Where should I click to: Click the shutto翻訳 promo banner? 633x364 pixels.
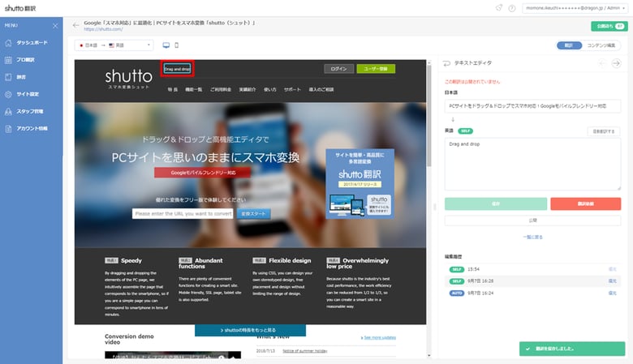click(x=360, y=184)
